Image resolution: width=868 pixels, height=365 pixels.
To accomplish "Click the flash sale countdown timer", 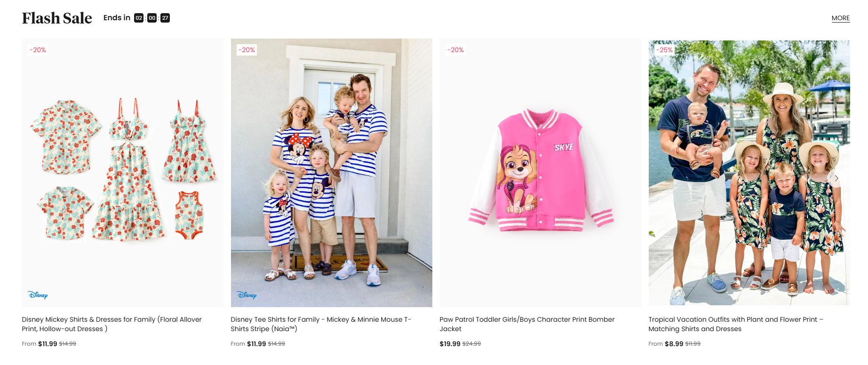I will (151, 18).
